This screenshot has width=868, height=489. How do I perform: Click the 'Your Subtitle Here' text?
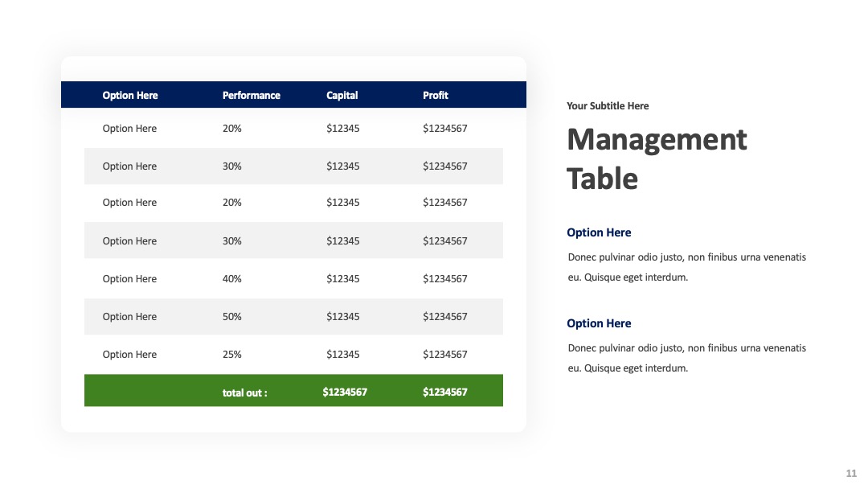(x=608, y=106)
